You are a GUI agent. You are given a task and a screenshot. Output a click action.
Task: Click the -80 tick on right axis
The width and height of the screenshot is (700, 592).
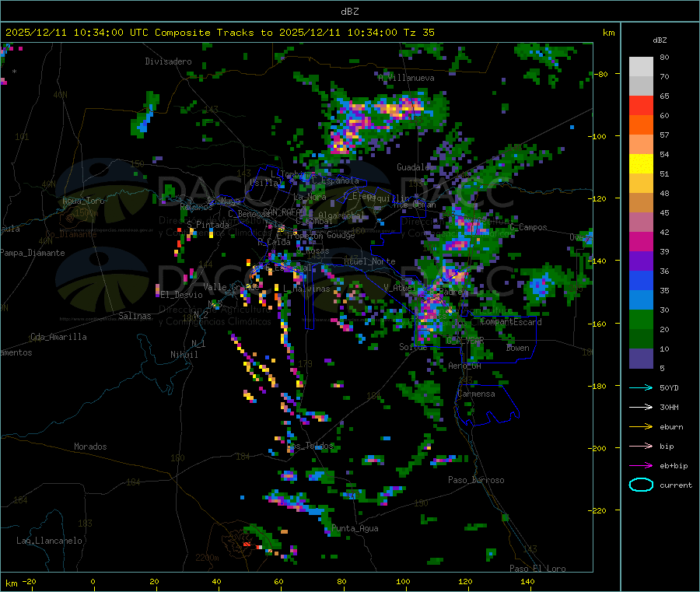pyautogui.click(x=602, y=74)
